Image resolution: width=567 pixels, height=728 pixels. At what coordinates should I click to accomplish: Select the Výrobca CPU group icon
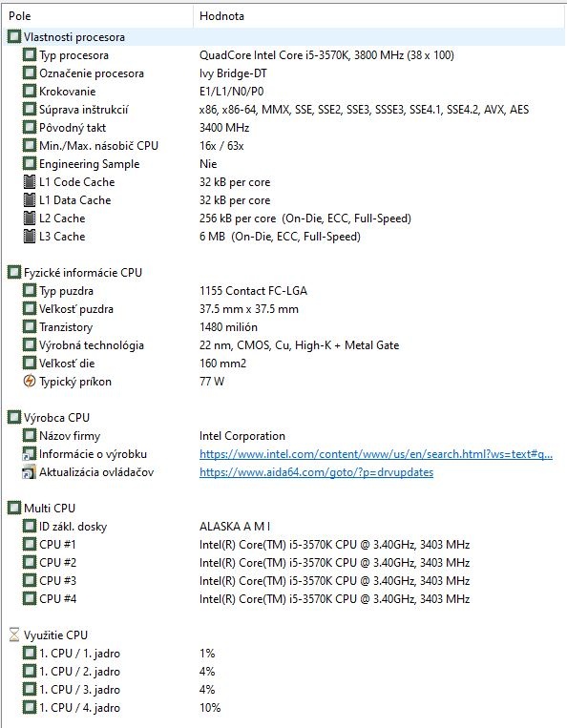tap(14, 417)
